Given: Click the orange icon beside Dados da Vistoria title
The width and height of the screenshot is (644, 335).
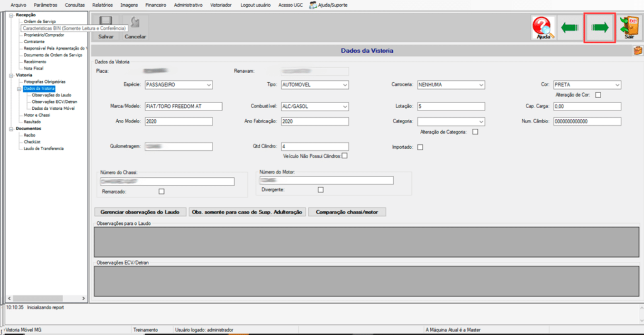Looking at the screenshot, I should click(638, 50).
